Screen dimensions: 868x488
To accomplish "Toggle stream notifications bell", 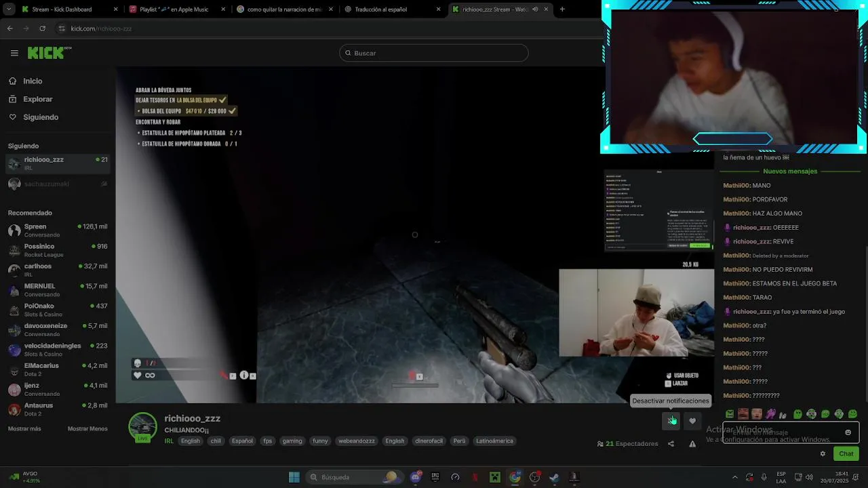I will tap(671, 421).
